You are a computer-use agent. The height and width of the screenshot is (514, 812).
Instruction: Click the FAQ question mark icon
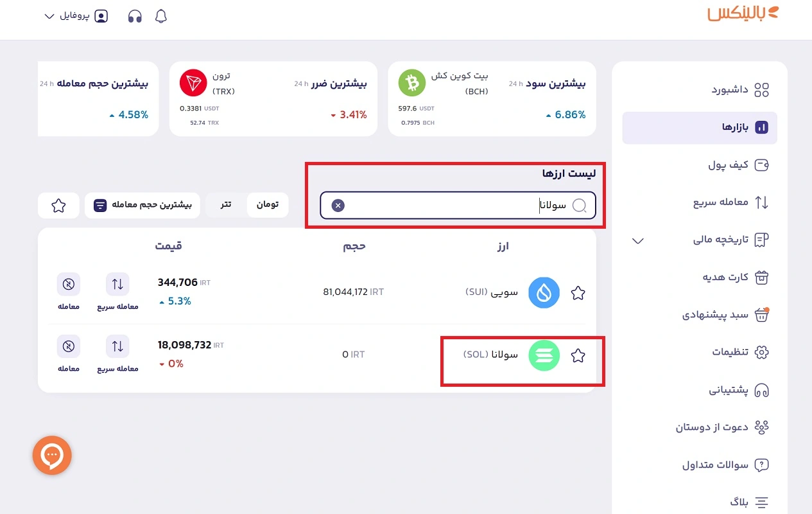point(761,465)
